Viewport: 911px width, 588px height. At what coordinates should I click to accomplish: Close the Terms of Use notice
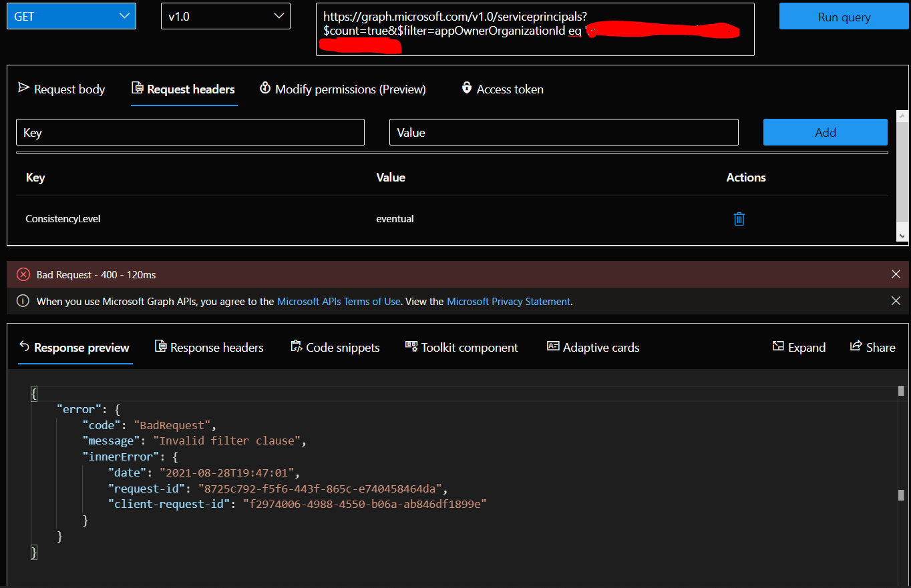click(896, 300)
